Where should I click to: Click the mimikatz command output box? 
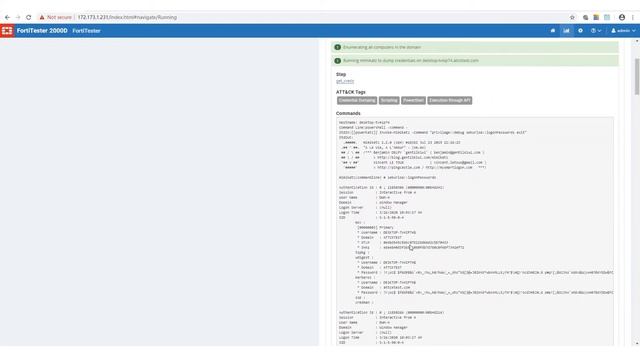click(x=475, y=231)
